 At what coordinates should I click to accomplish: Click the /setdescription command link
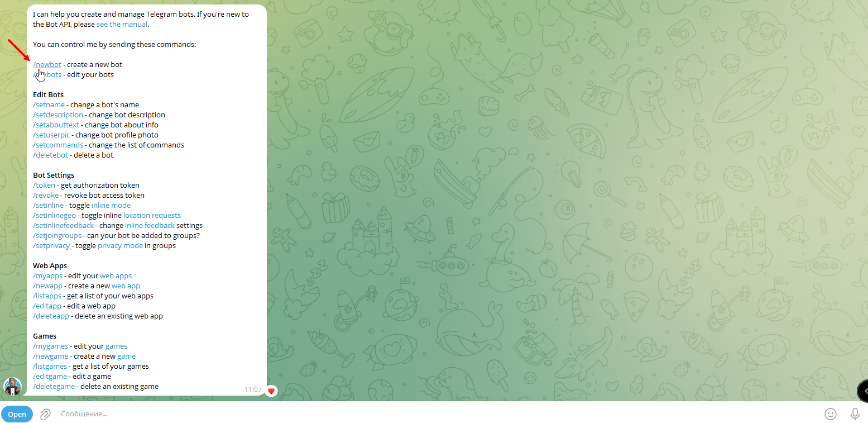(58, 115)
